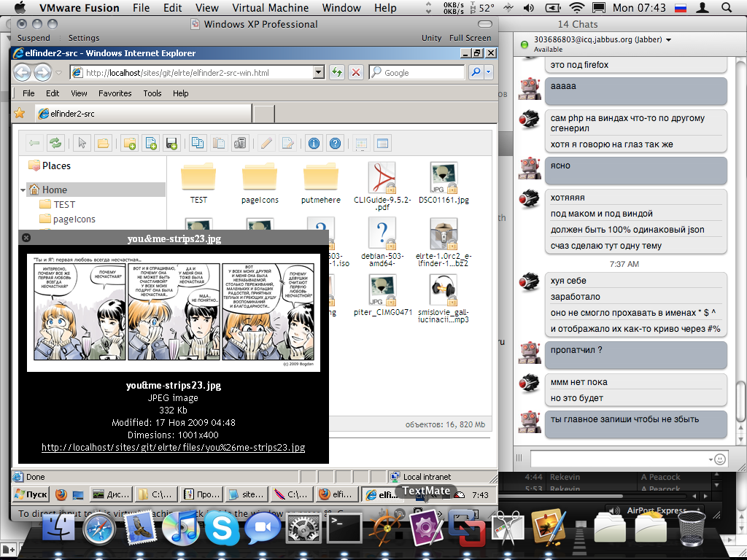Create a new file in elFinder
747x560 pixels.
(x=150, y=143)
